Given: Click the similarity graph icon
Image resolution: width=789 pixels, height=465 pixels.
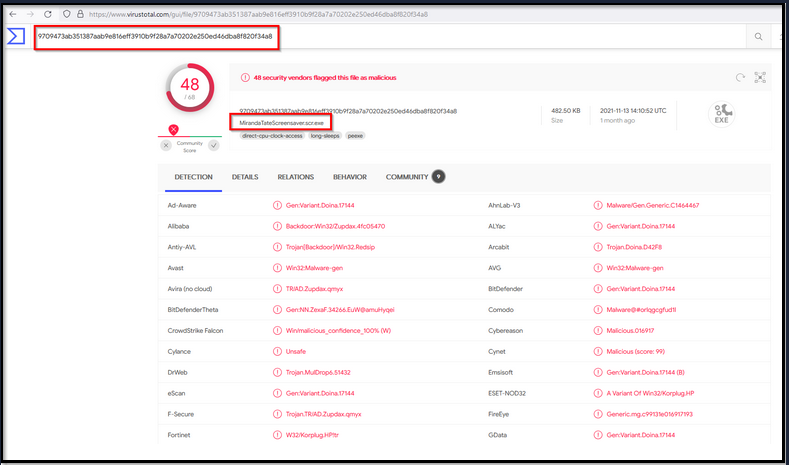Looking at the screenshot, I should pyautogui.click(x=760, y=78).
